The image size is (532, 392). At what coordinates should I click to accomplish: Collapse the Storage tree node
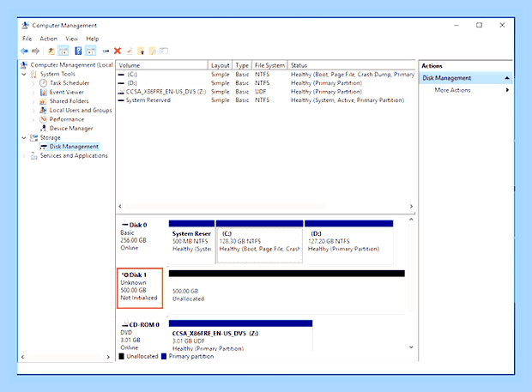(24, 138)
